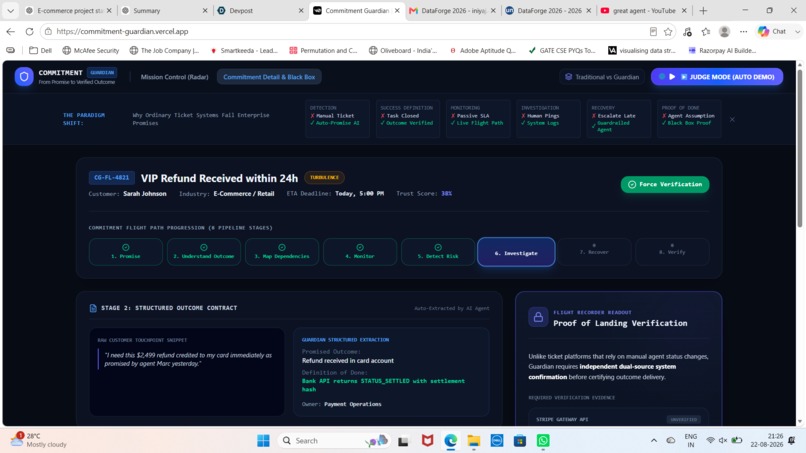Click the CG-FL-4821 ticket ID badge
The height and width of the screenshot is (453, 806).
click(112, 178)
